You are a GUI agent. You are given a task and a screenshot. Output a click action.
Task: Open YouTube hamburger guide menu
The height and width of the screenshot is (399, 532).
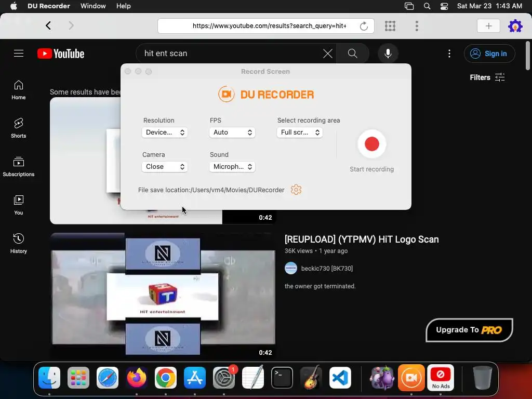pos(19,54)
